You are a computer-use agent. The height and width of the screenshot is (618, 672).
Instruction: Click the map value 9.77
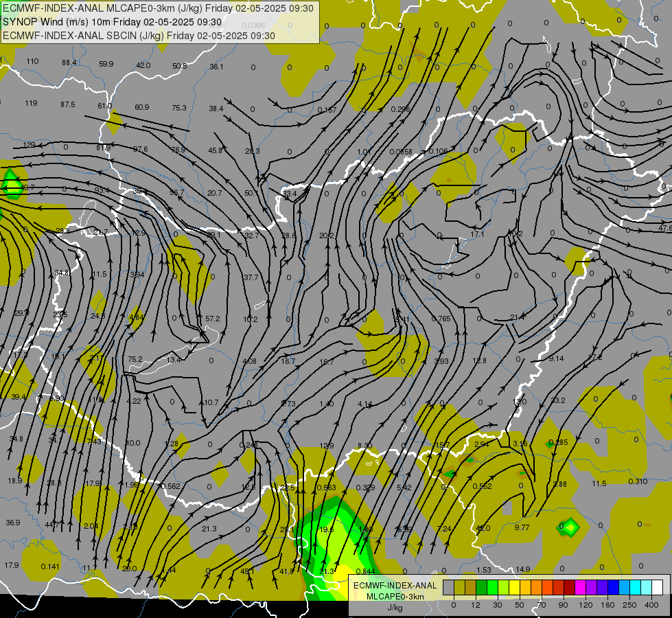(x=522, y=527)
